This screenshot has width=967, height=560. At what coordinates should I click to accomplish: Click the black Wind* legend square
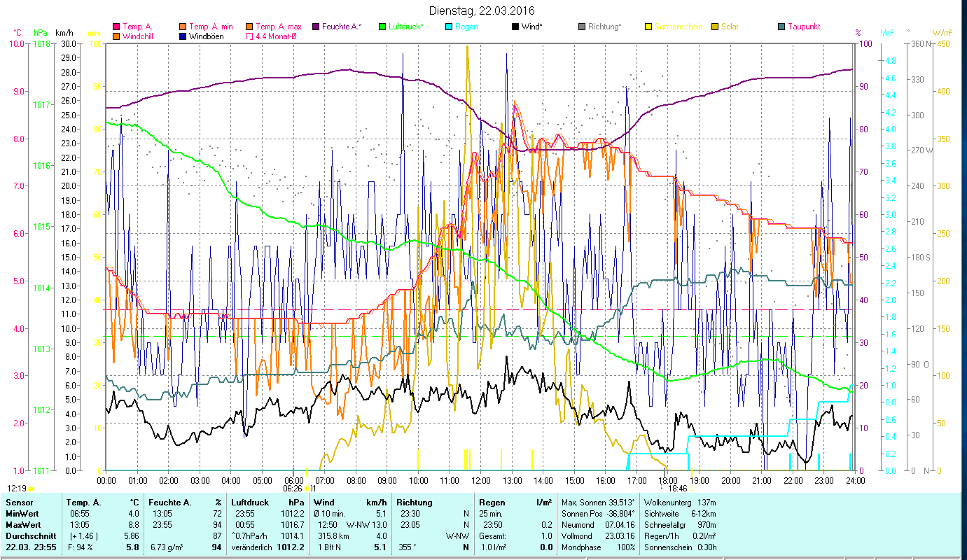click(x=516, y=27)
